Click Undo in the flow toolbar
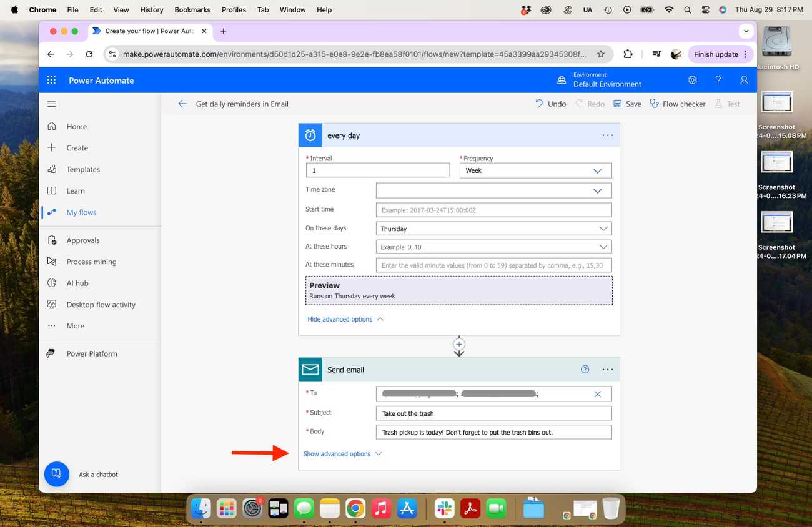Screen dimensions: 812x527 click(550, 104)
